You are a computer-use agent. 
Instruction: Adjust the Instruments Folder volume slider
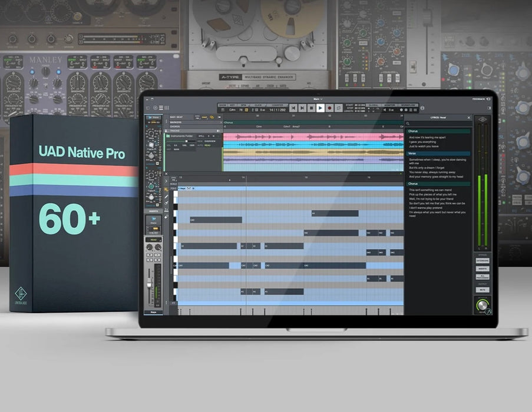(181, 141)
